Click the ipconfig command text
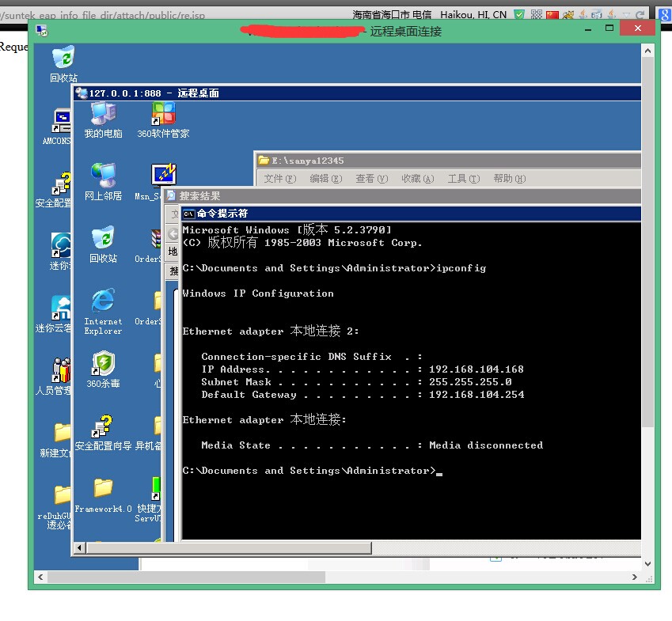 point(461,268)
